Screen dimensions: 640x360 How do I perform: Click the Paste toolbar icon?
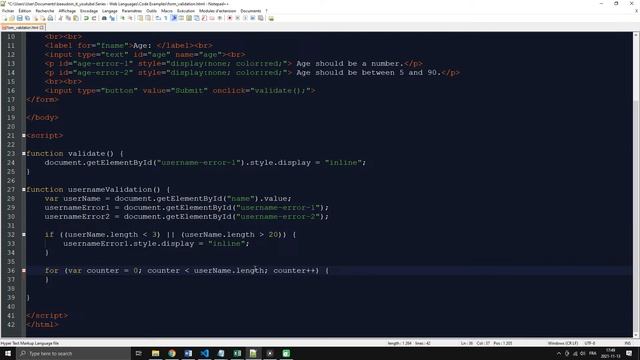pyautogui.click(x=76, y=18)
